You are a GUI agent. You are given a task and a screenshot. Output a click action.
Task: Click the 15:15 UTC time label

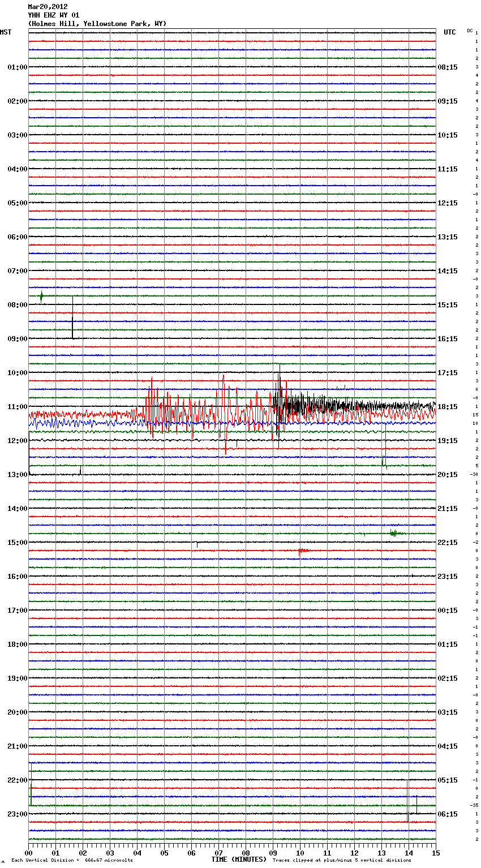(448, 305)
